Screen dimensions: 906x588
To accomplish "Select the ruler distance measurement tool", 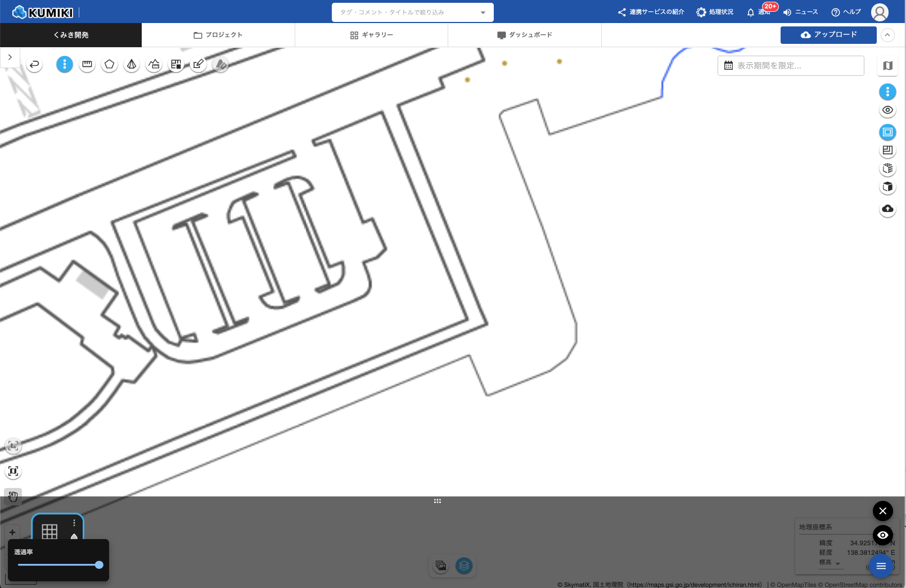I will click(x=87, y=65).
